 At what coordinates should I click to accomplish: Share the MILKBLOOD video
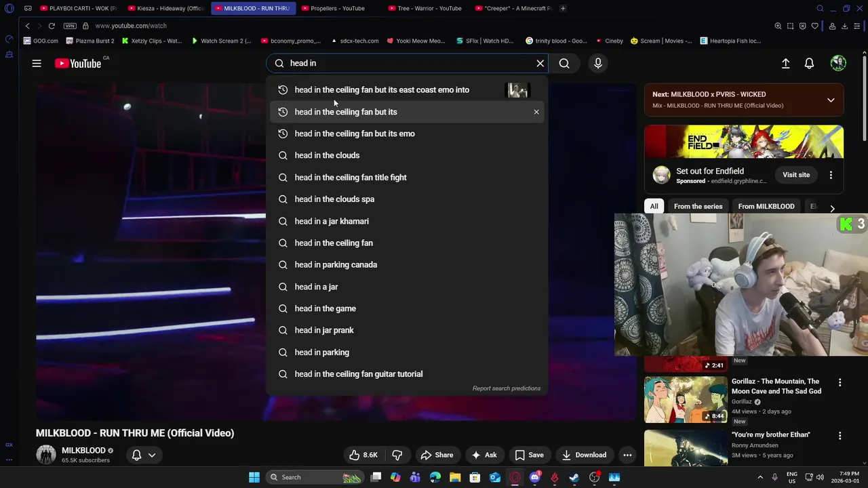click(x=437, y=455)
